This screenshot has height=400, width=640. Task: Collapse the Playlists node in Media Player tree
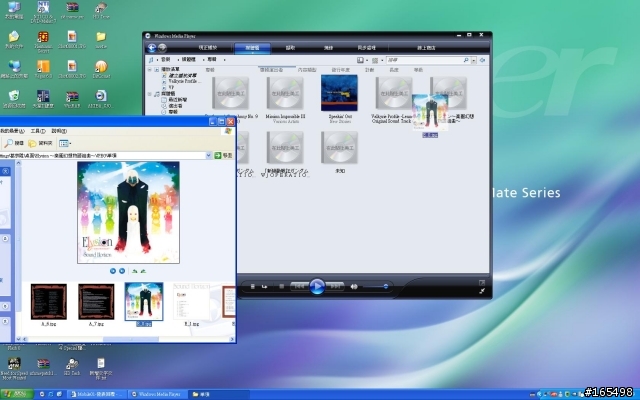coord(150,70)
